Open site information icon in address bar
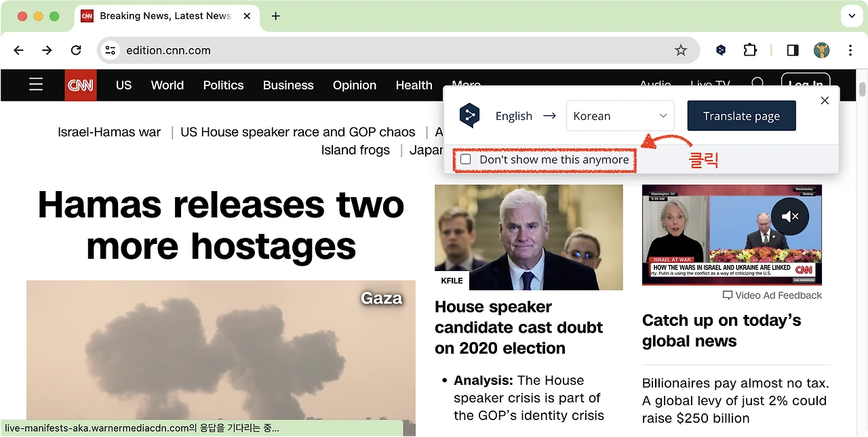 (111, 50)
